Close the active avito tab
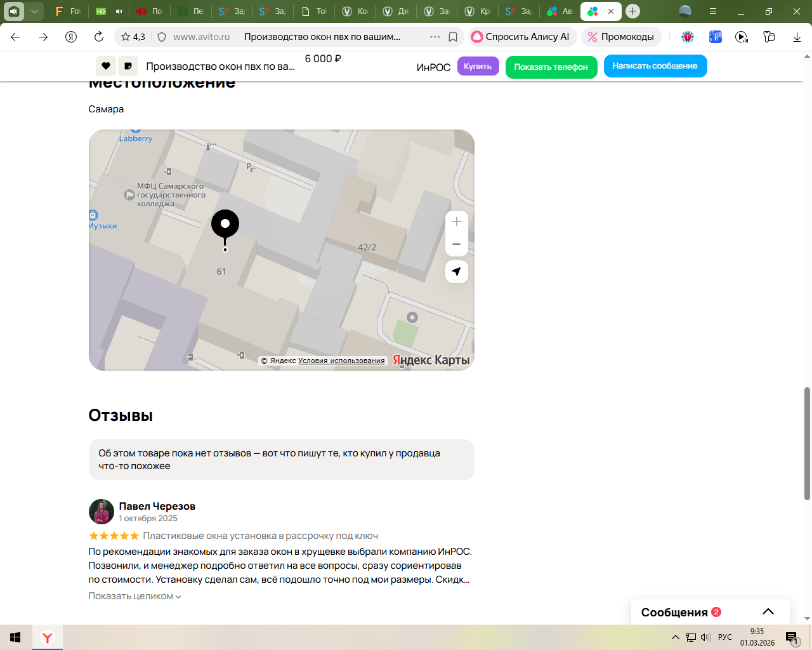 coord(611,11)
